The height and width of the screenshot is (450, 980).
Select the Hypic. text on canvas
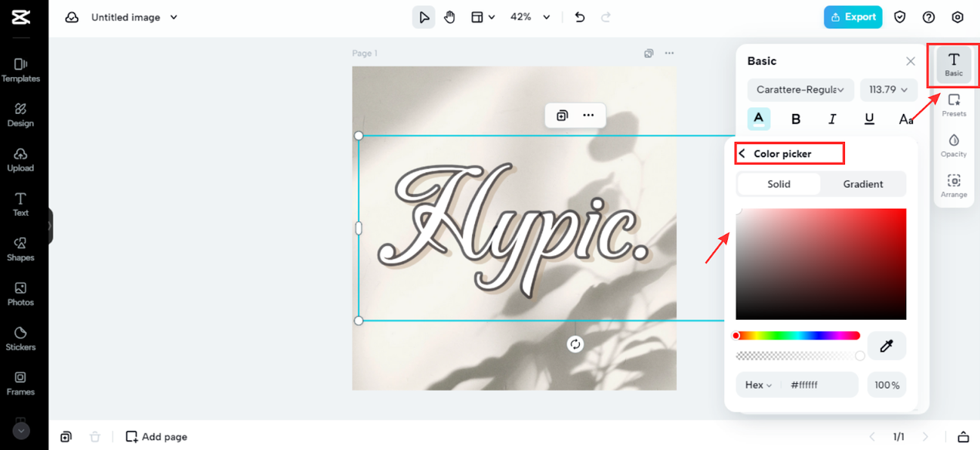513,230
